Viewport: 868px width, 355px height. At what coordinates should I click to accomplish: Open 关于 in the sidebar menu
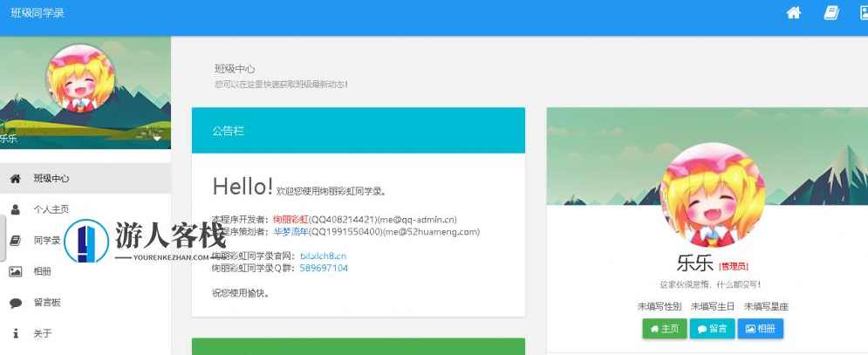coord(42,333)
